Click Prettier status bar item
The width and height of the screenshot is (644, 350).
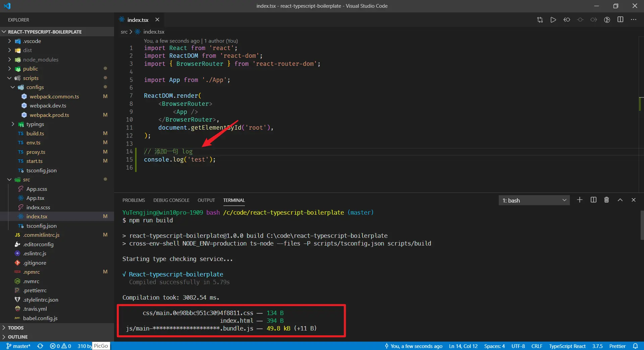[617, 346]
